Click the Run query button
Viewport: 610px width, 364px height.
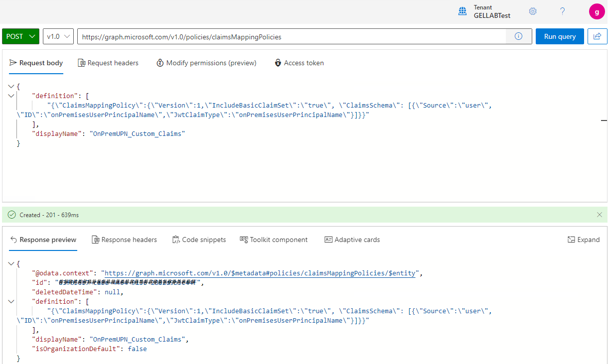tap(560, 36)
